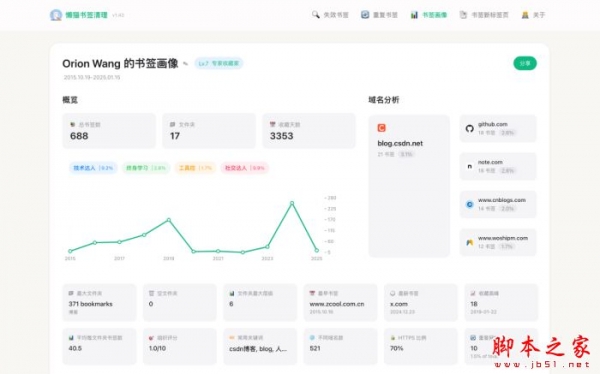Click the folder count value 17
600x374 pixels.
tap(175, 136)
